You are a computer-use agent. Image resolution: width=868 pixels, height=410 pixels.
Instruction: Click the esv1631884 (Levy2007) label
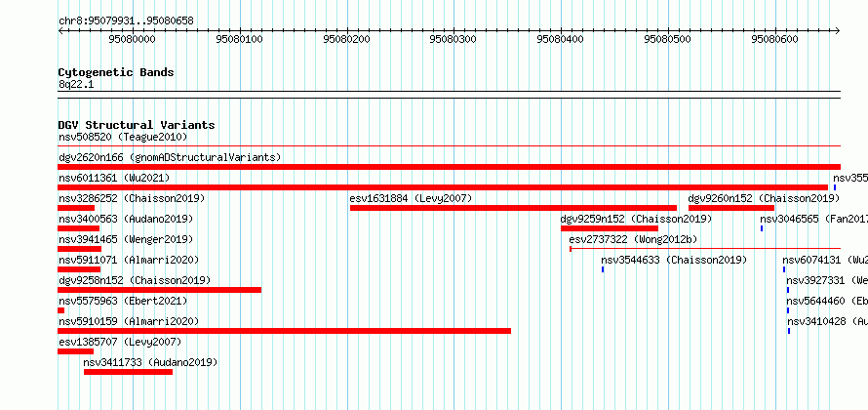[x=411, y=198]
